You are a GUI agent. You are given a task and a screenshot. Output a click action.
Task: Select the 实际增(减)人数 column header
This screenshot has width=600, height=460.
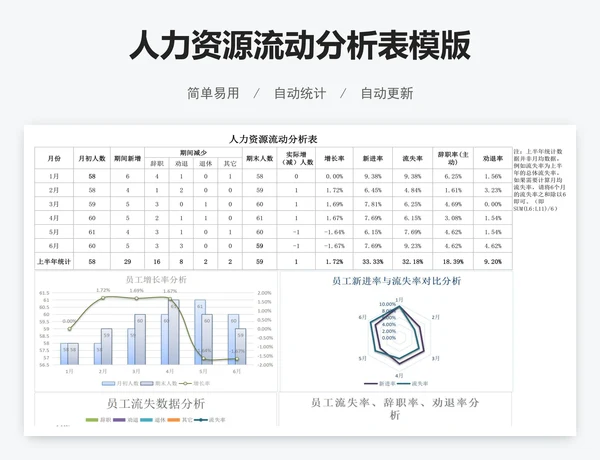[x=297, y=158]
